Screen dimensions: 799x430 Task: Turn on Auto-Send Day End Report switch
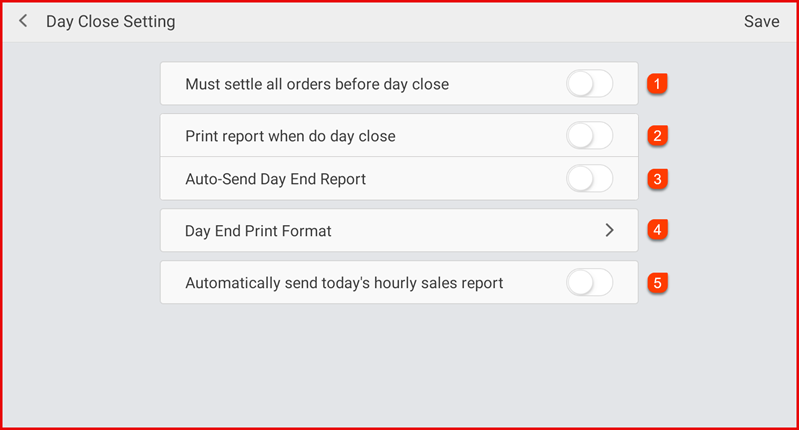pyautogui.click(x=589, y=179)
